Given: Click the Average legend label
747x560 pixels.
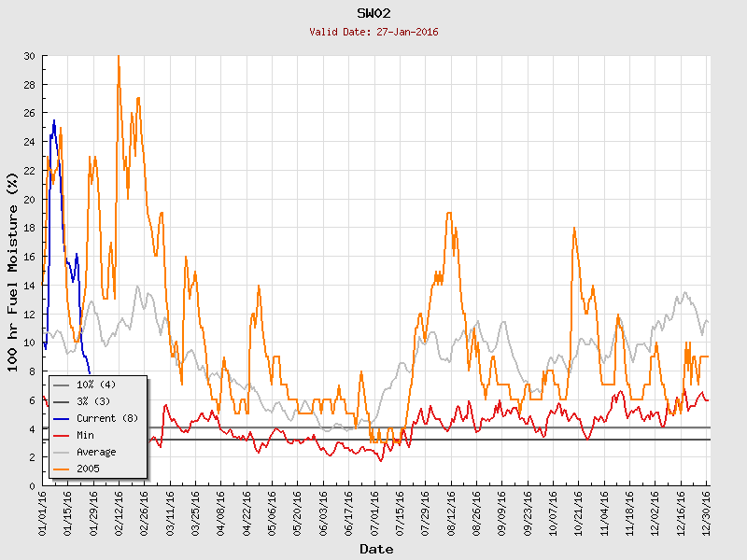Looking at the screenshot, I should (x=97, y=452).
